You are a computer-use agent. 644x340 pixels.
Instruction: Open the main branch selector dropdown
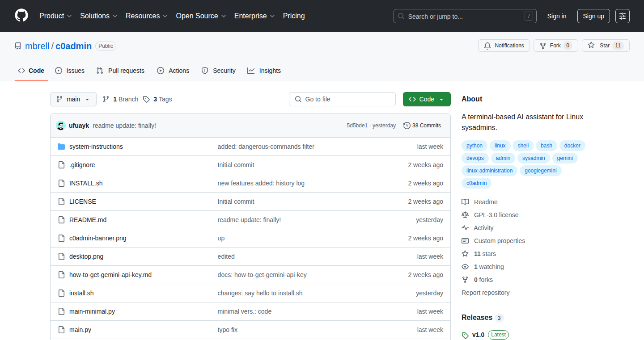point(73,99)
